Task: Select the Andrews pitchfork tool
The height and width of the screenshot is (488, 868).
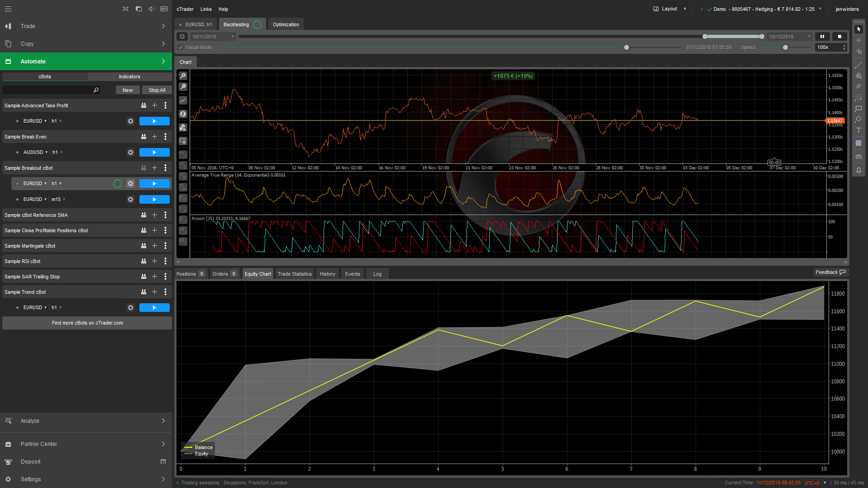Action: [x=858, y=86]
